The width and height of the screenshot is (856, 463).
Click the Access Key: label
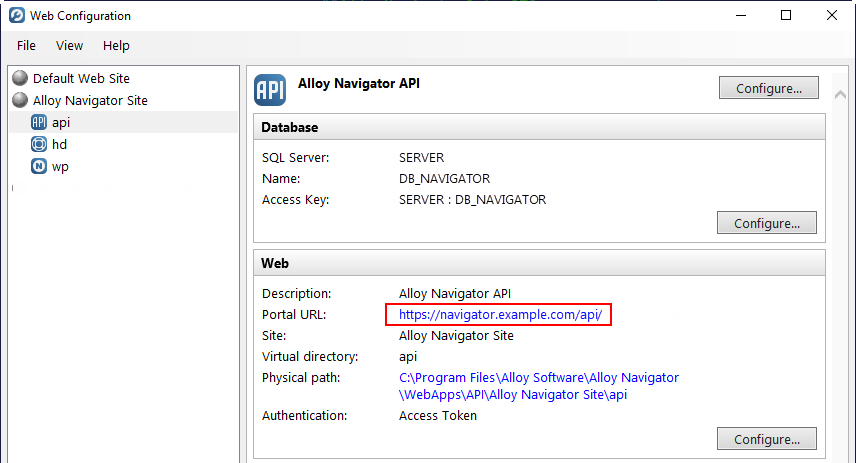coord(295,200)
